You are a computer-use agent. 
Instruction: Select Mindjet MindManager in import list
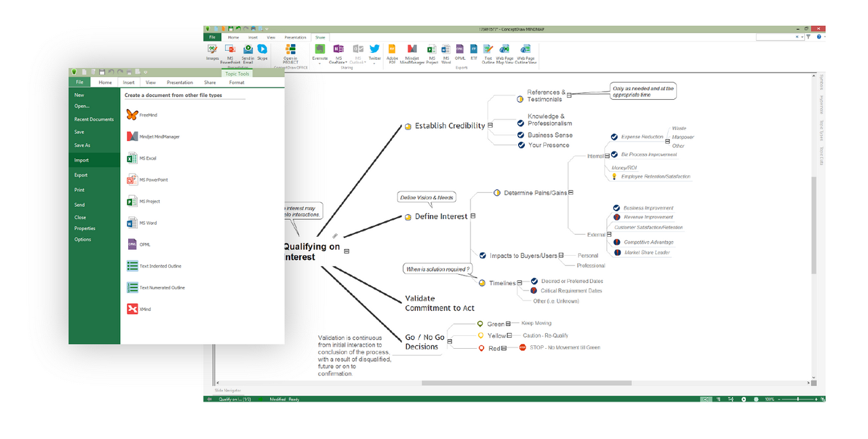pyautogui.click(x=153, y=137)
